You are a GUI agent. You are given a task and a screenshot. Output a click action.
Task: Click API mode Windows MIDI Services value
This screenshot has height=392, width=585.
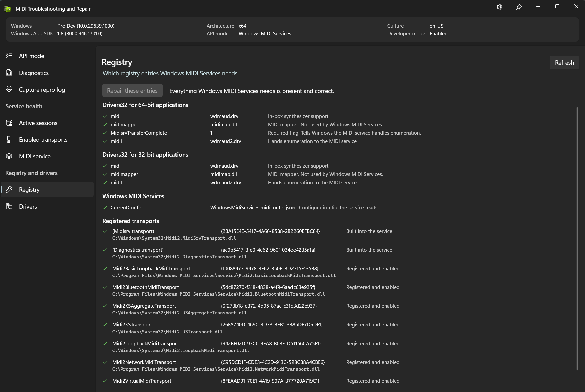pyautogui.click(x=265, y=34)
